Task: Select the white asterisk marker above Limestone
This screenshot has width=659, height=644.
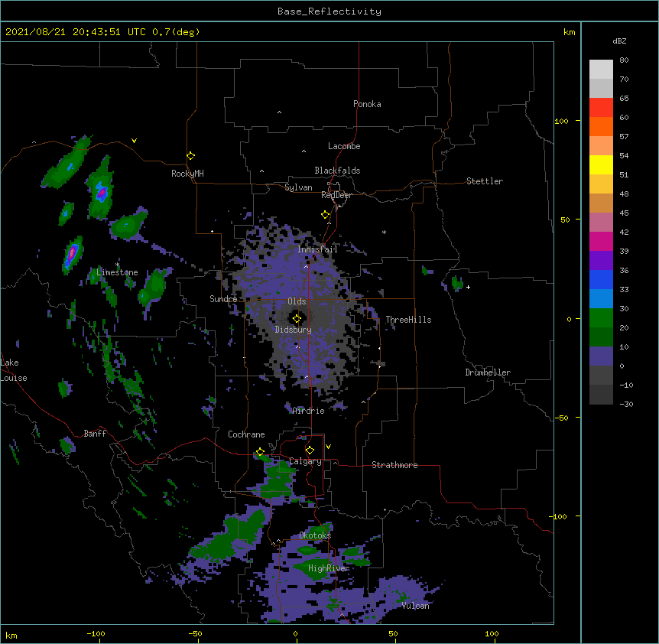Action: pyautogui.click(x=118, y=265)
